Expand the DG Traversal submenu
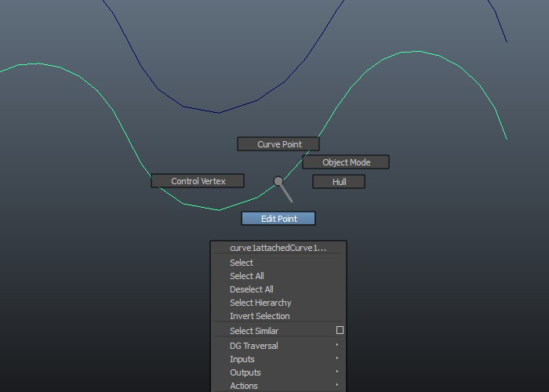This screenshot has height=392, width=549. coord(278,346)
